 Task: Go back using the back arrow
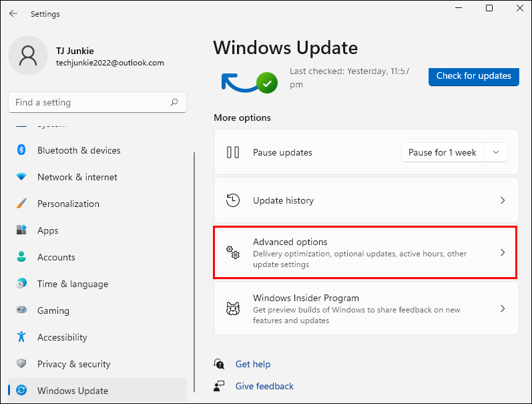click(13, 13)
